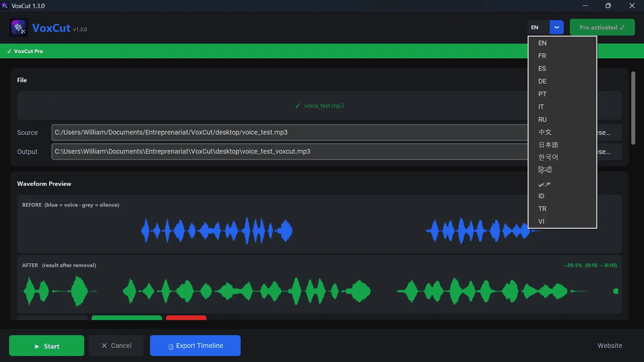Choose 한국어 in the language list
This screenshot has width=644, height=362.
point(562,158)
